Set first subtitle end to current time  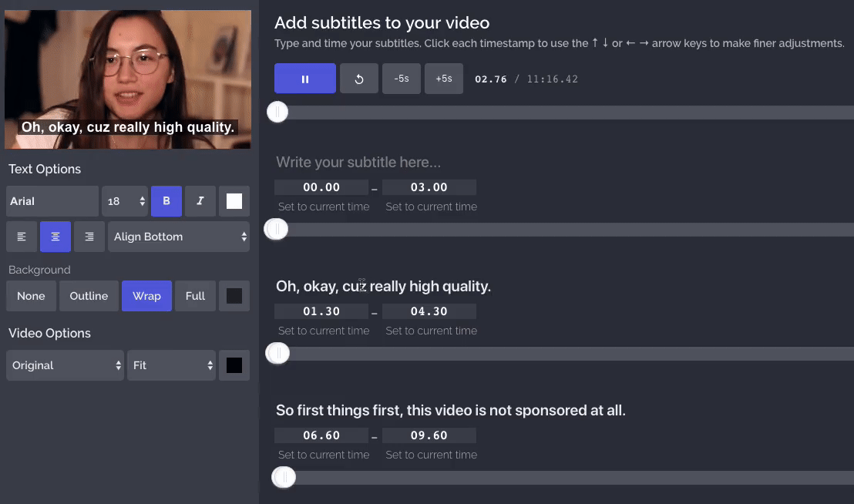click(x=432, y=207)
